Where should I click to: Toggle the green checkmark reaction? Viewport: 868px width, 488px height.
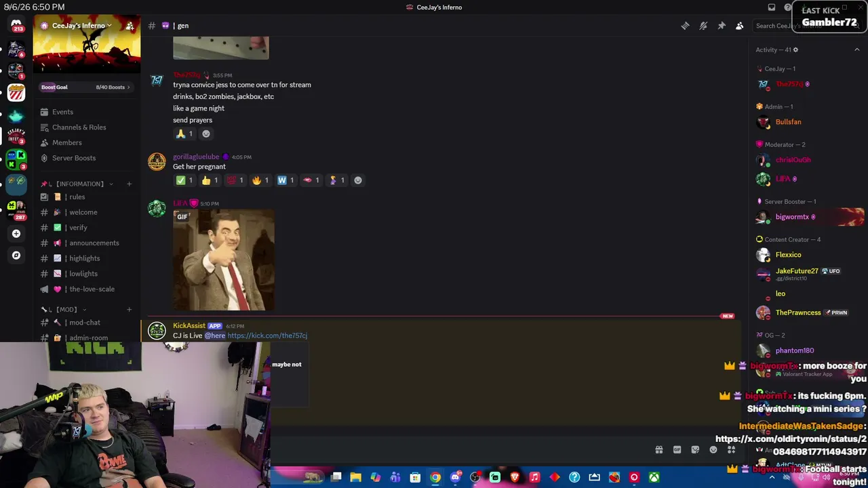coord(184,180)
